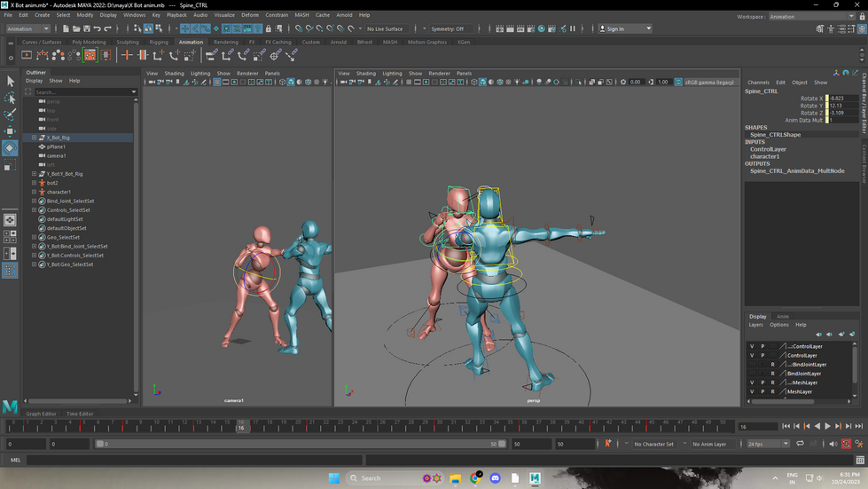Select the Scale tool in the toolbox
The width and height of the screenshot is (868, 489).
tap(10, 164)
